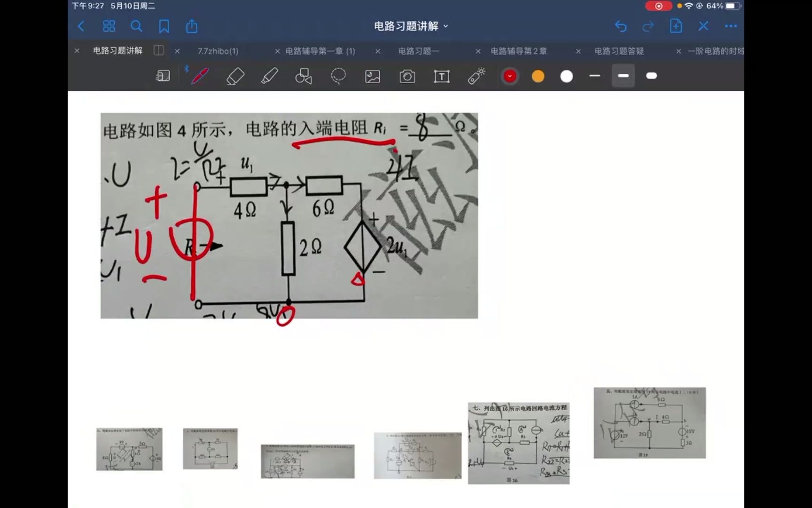Screen dimensions: 812x508
Task: Open search with the magnifier icon
Action: tap(136, 26)
